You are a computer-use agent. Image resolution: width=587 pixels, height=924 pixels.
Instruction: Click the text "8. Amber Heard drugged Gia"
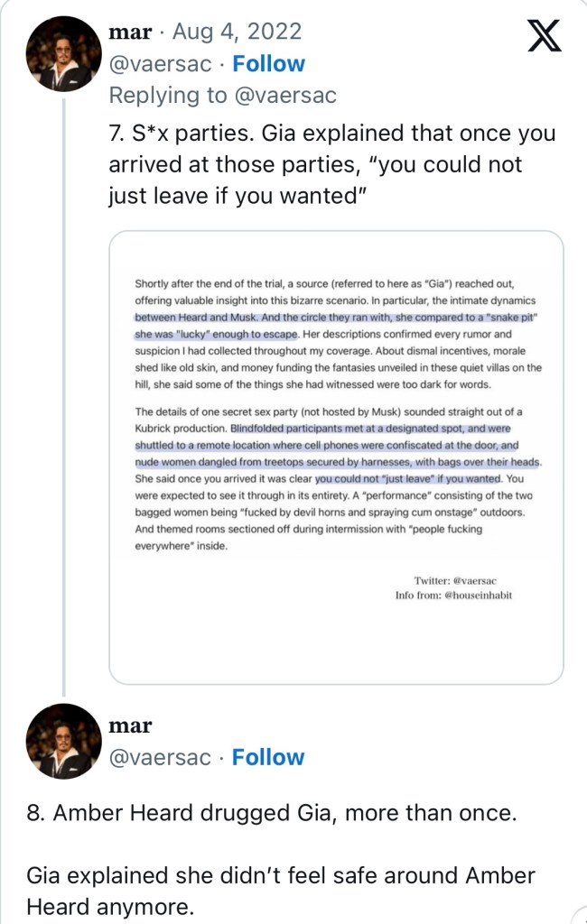pyautogui.click(x=272, y=813)
